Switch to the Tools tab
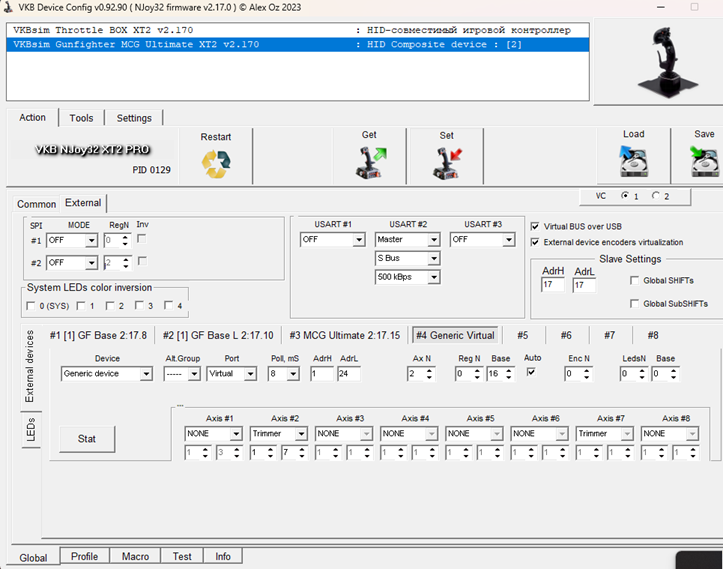 coord(81,118)
